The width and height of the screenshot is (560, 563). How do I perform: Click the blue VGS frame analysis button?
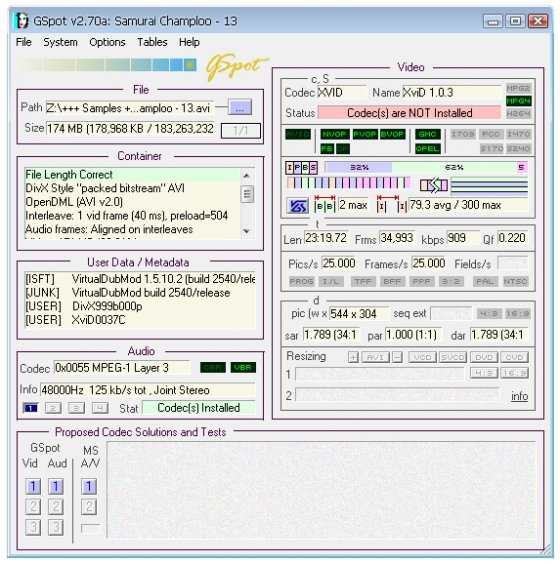point(297,205)
